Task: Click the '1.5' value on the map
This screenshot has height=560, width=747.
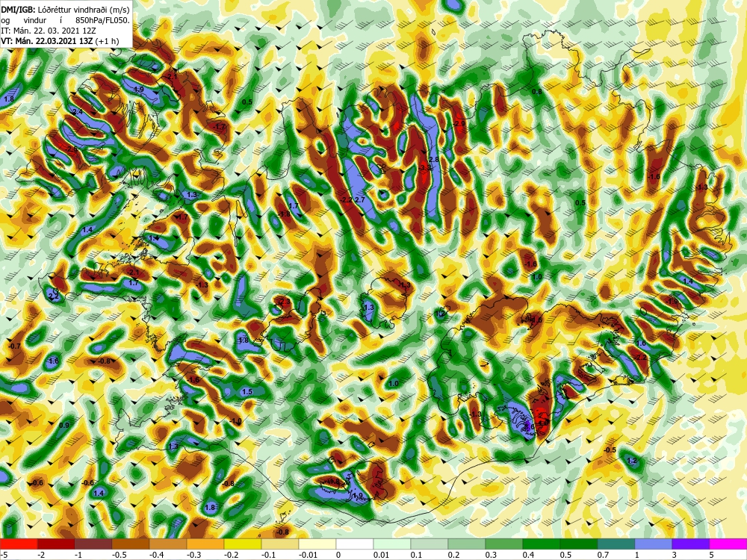Action: 247,392
